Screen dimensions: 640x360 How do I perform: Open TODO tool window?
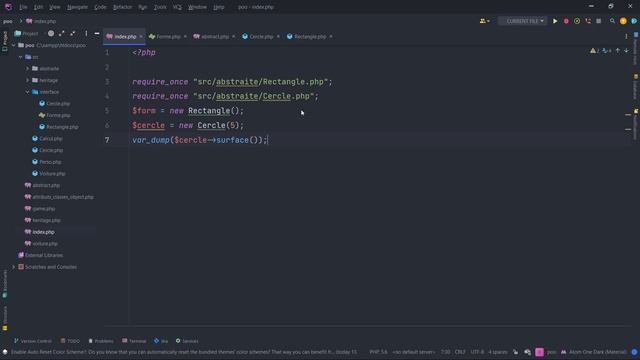pyautogui.click(x=70, y=341)
